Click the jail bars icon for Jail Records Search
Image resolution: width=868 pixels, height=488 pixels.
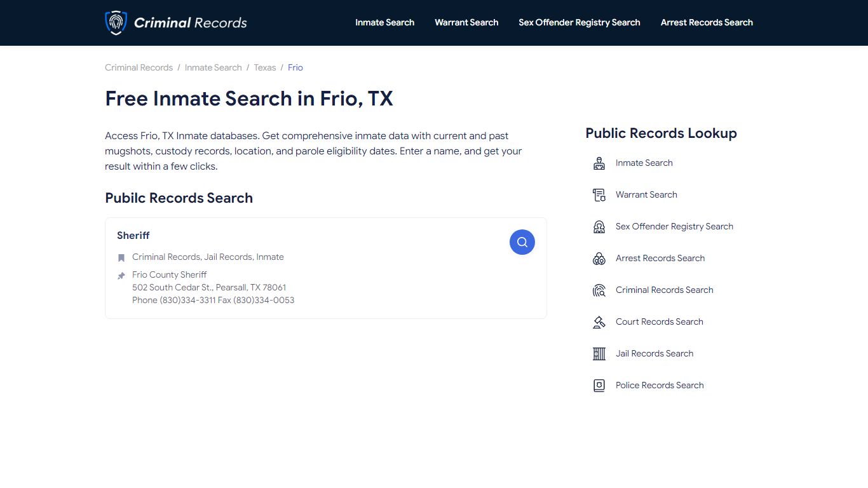pyautogui.click(x=599, y=354)
